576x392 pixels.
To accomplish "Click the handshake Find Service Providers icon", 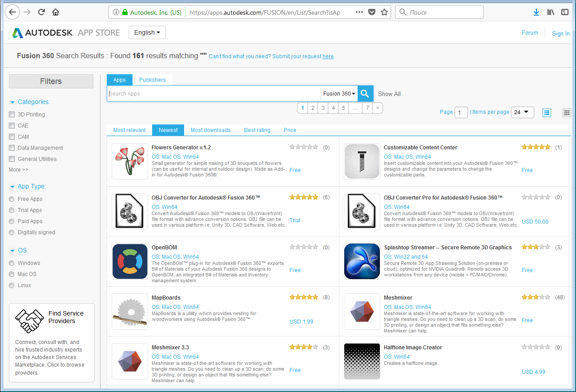I will pyautogui.click(x=29, y=320).
